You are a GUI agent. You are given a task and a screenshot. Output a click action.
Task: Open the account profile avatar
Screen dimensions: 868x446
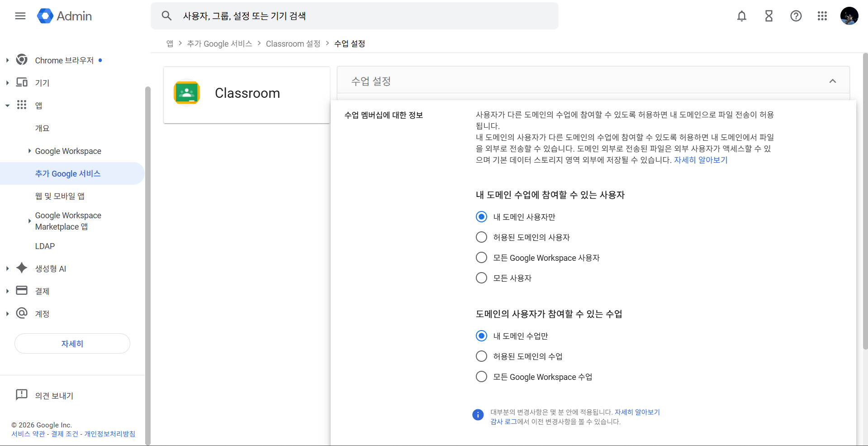tap(849, 16)
